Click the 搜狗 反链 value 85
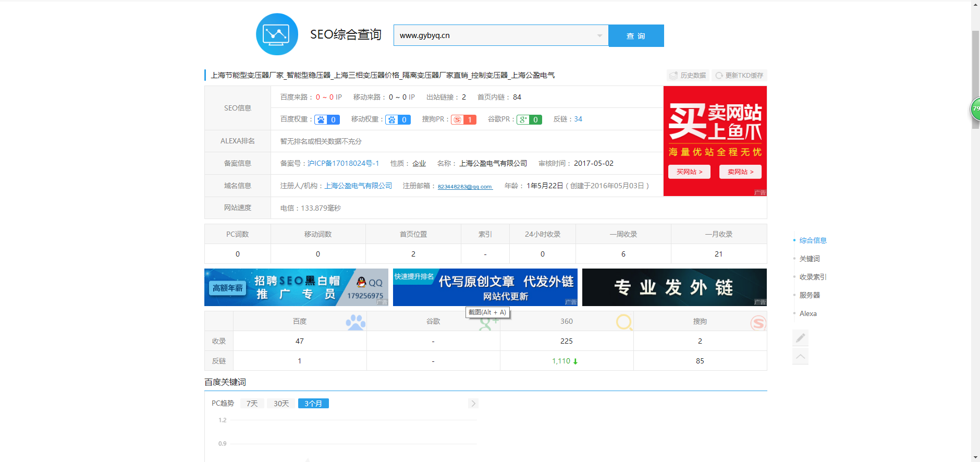This screenshot has height=462, width=980. point(700,361)
